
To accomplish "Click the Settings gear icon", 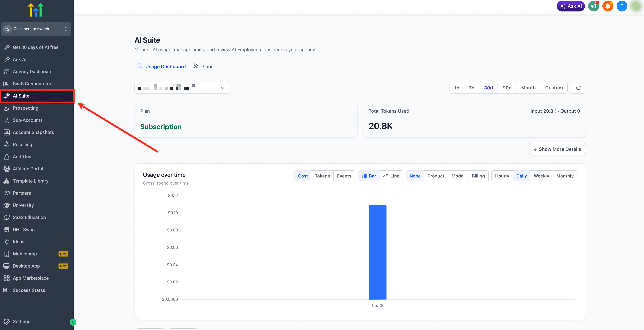I will pyautogui.click(x=7, y=322).
